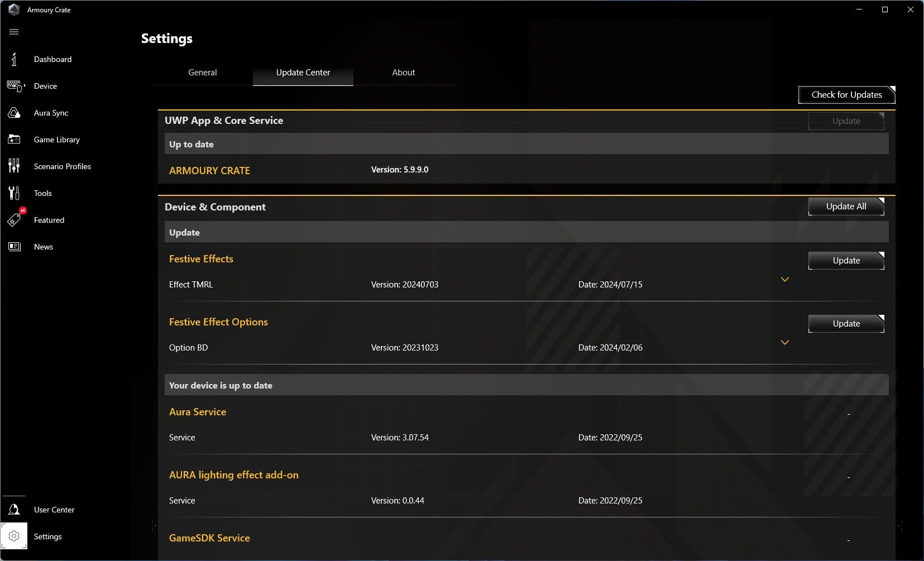Open User Center from sidebar label

[54, 510]
